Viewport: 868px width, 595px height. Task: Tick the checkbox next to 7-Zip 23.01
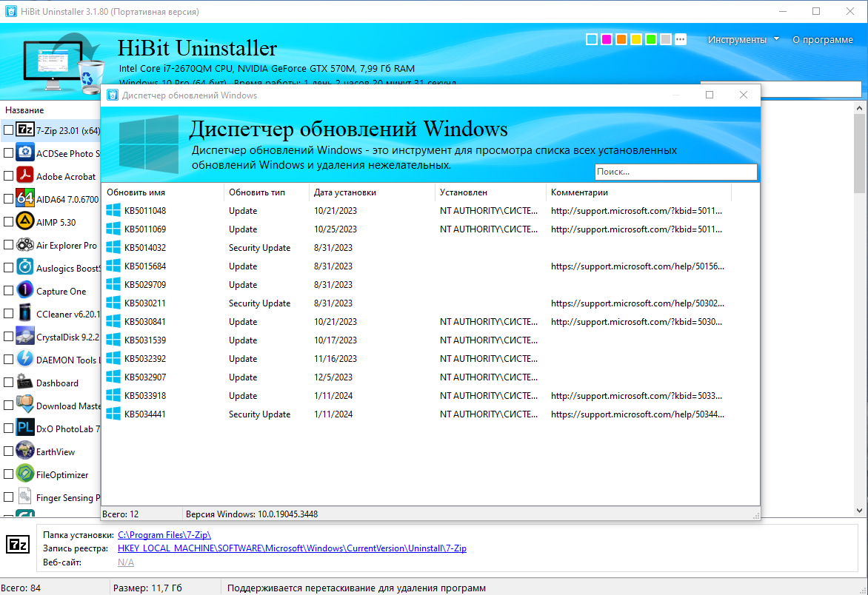click(x=8, y=130)
